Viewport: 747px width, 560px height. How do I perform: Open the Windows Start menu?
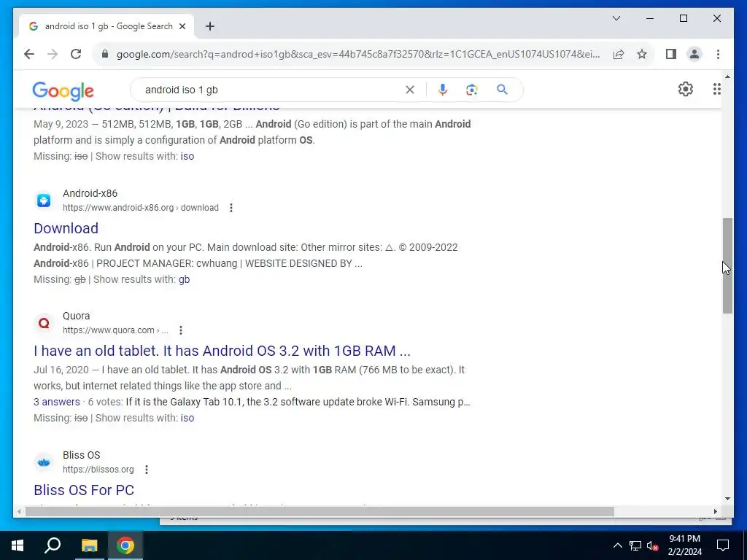pos(18,545)
